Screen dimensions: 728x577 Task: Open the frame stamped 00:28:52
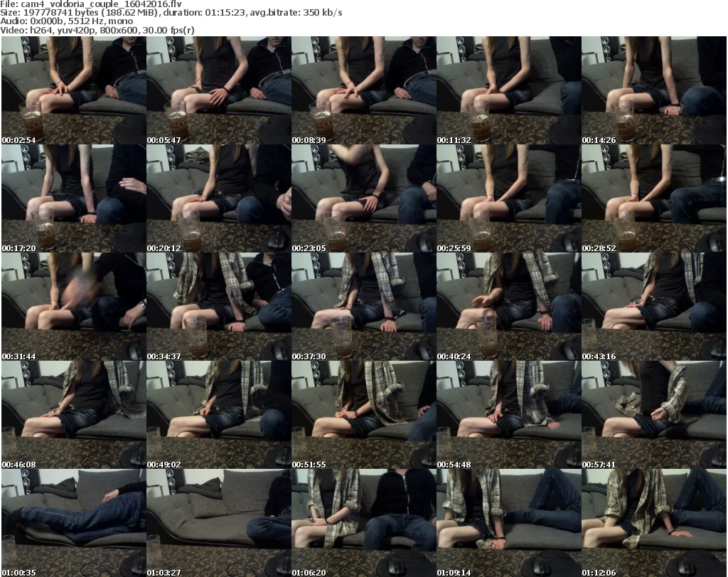pos(654,198)
